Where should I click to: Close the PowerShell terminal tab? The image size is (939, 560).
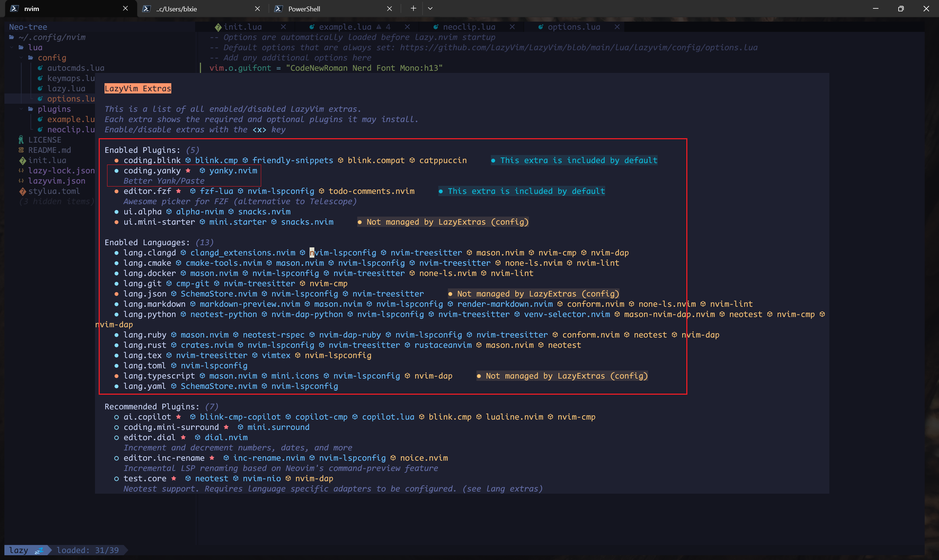[x=390, y=8]
